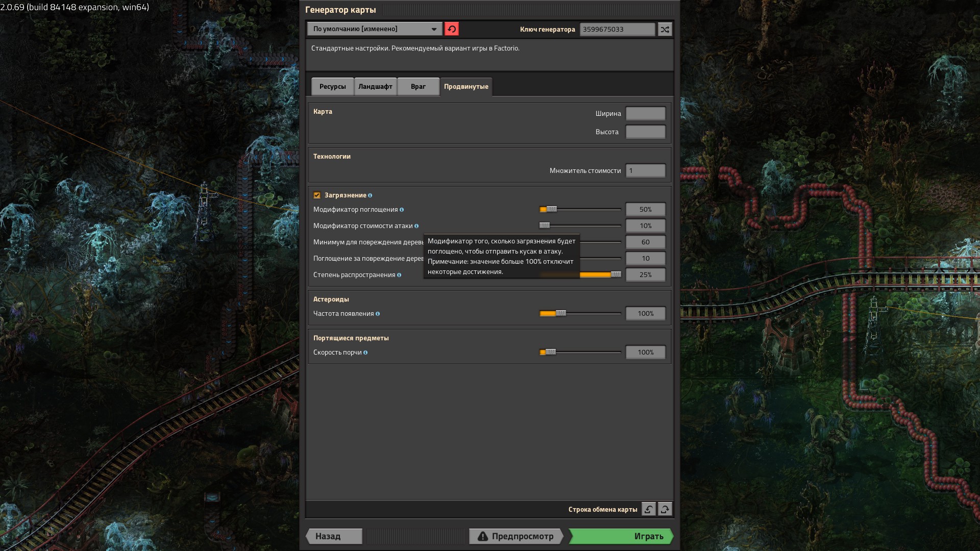Click the Ширина map width field
Viewport: 980px width, 551px height.
click(x=645, y=113)
